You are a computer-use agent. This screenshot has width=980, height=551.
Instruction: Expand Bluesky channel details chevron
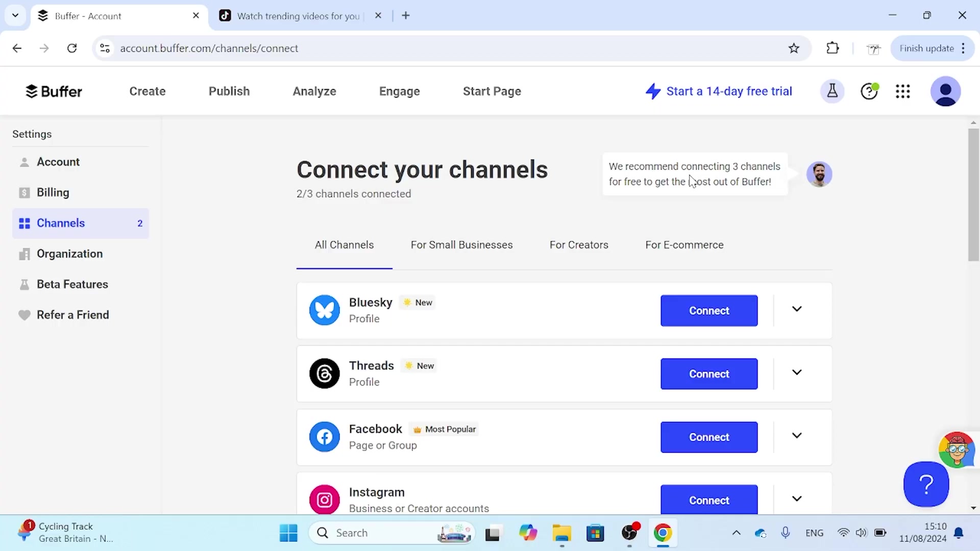(x=797, y=309)
